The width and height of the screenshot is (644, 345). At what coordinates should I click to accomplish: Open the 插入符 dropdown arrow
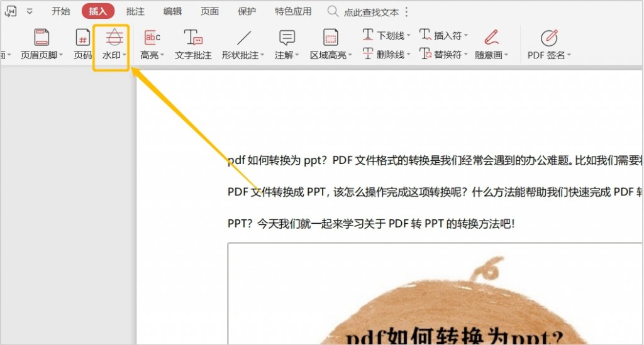point(466,35)
